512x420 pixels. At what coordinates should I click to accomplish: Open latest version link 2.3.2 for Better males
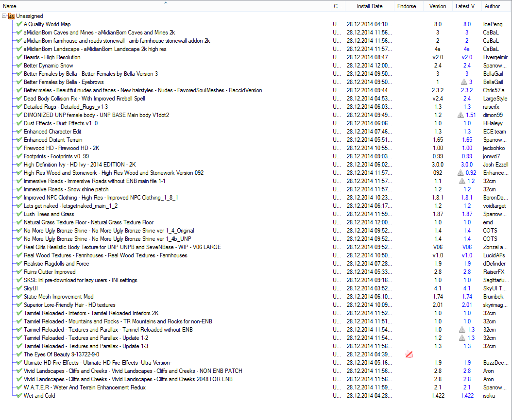point(467,90)
